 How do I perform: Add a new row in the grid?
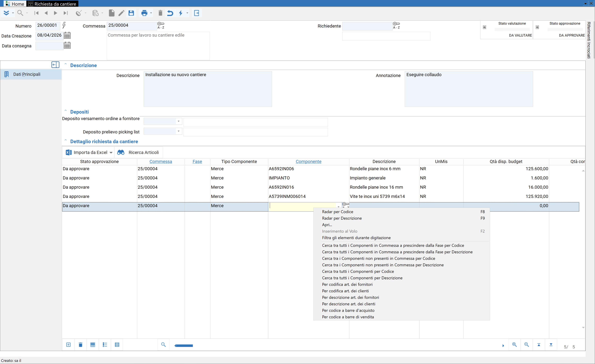click(68, 345)
